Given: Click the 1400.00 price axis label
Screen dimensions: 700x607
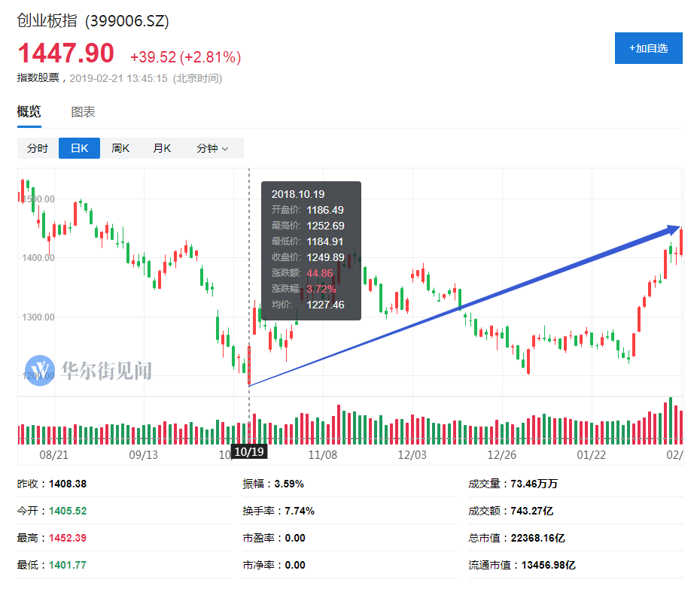Looking at the screenshot, I should coord(38,258).
